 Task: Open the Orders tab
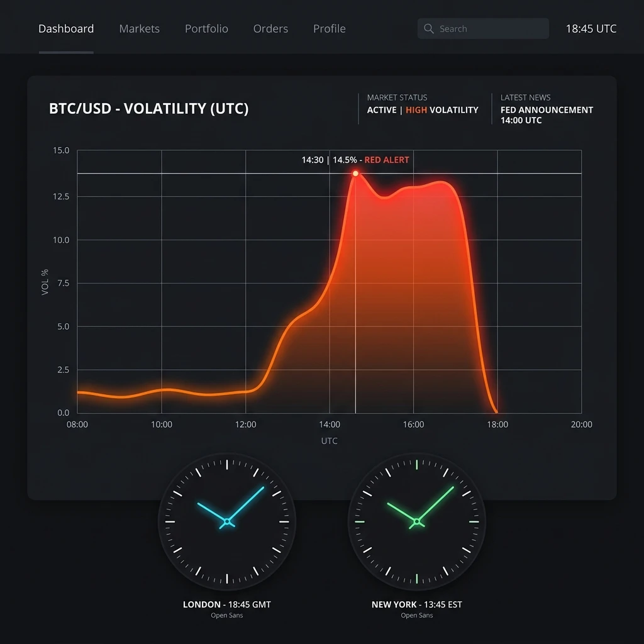(270, 29)
